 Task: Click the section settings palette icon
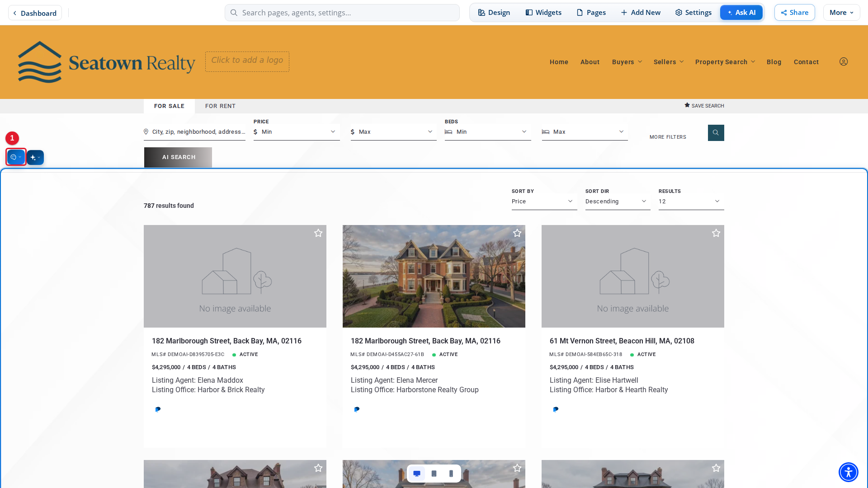coord(16,157)
